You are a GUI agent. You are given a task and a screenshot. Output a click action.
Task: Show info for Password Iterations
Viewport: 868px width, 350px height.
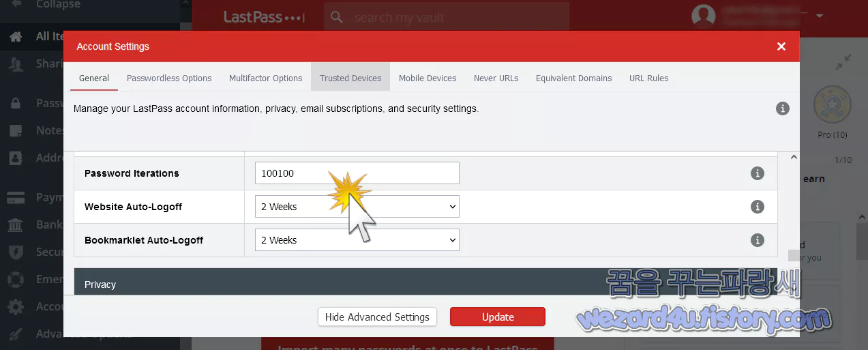pyautogui.click(x=757, y=173)
